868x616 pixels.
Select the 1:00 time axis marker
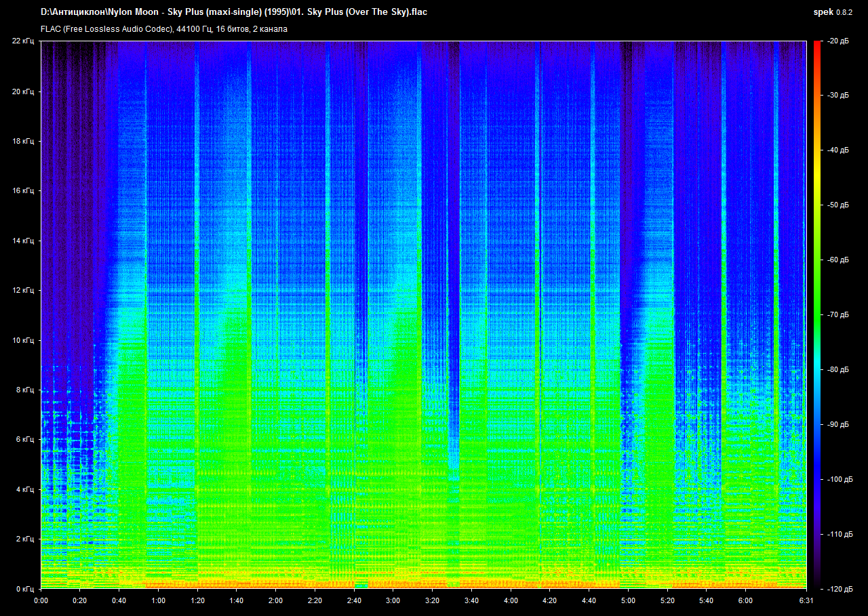[158, 600]
